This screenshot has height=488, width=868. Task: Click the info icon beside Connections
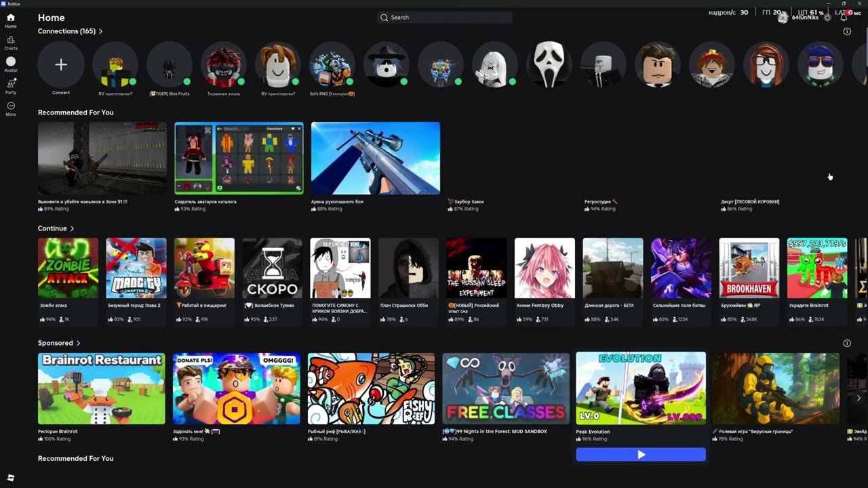[846, 31]
